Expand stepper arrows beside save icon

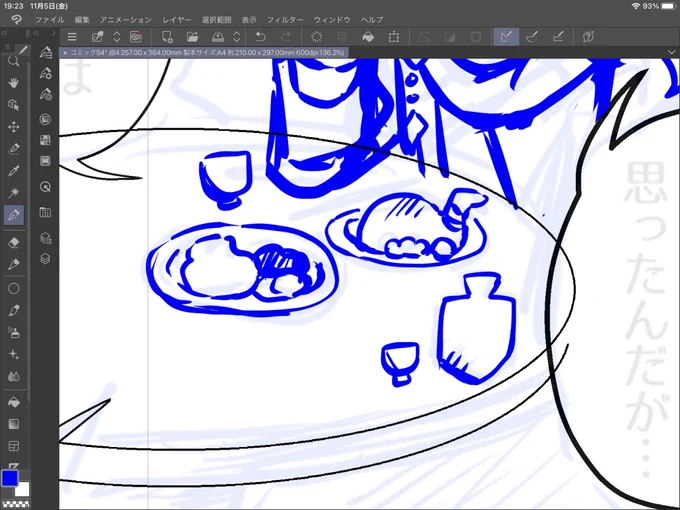coord(236,37)
